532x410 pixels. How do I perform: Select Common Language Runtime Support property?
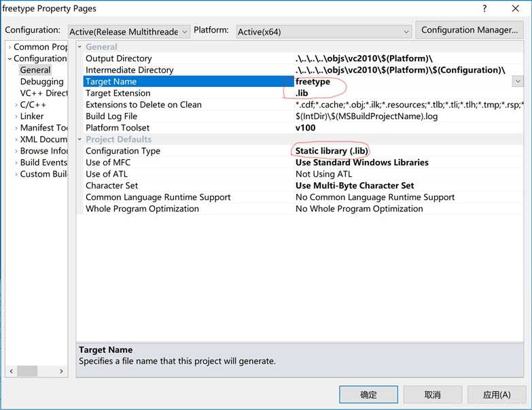coord(302,197)
